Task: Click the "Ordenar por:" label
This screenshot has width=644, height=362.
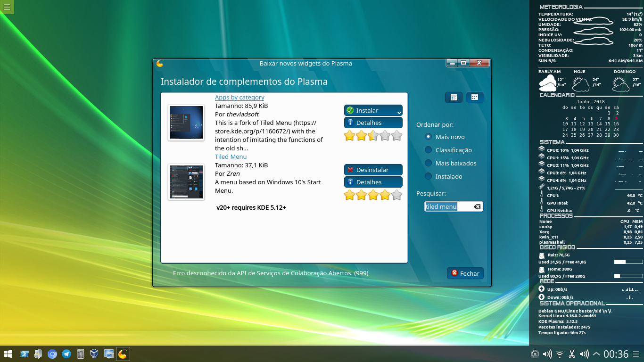Action: 435,124
